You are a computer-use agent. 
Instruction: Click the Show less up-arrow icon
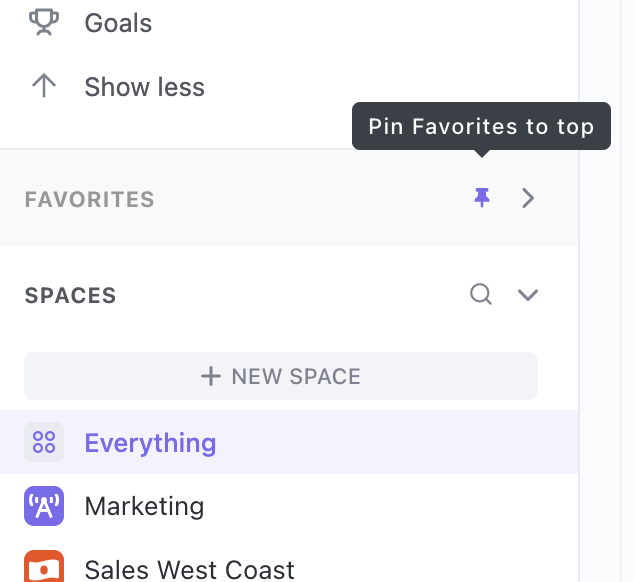point(43,87)
